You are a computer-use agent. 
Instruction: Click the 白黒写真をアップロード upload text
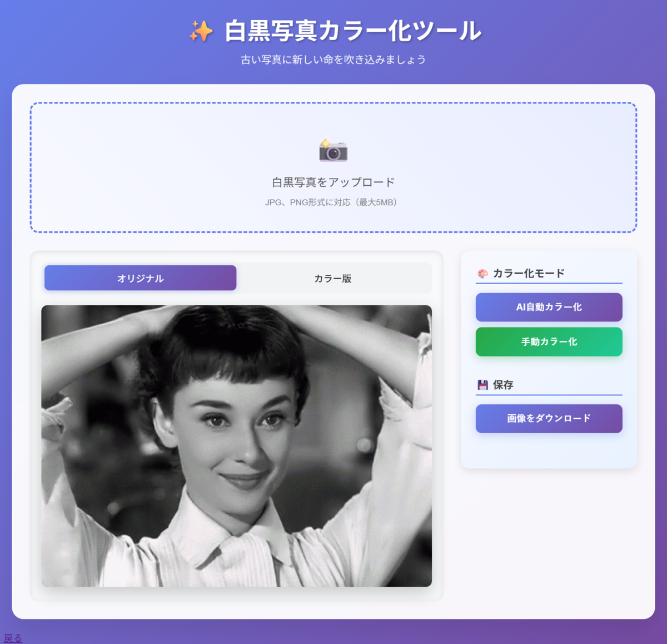point(333,182)
